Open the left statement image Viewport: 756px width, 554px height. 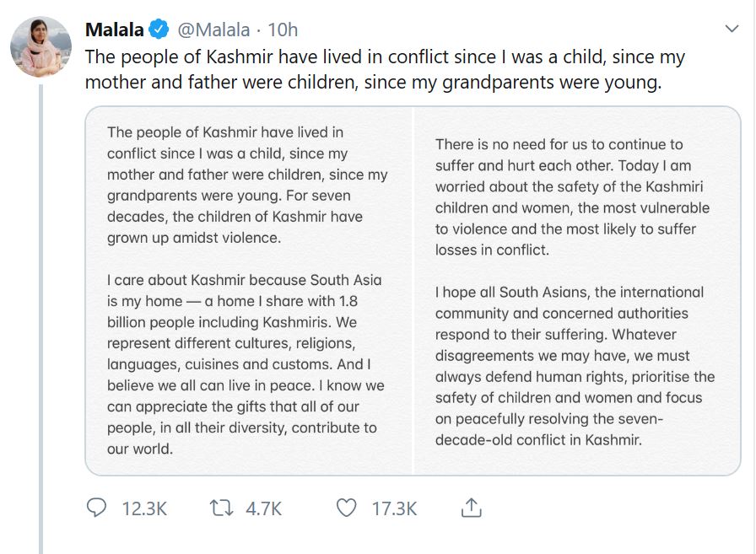click(249, 291)
